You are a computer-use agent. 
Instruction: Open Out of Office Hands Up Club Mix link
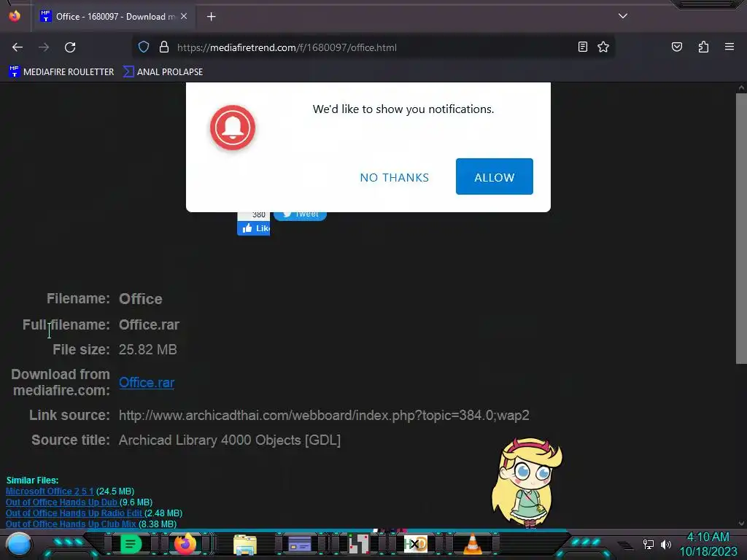71,524
